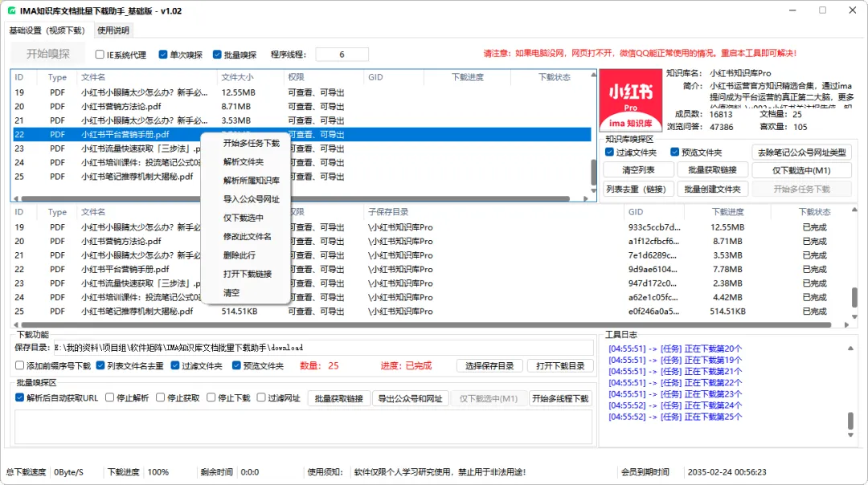This screenshot has height=485, width=868.
Task: Select upper row 小红书笔记推荐机制大揭秘.pdf
Action: (x=301, y=177)
